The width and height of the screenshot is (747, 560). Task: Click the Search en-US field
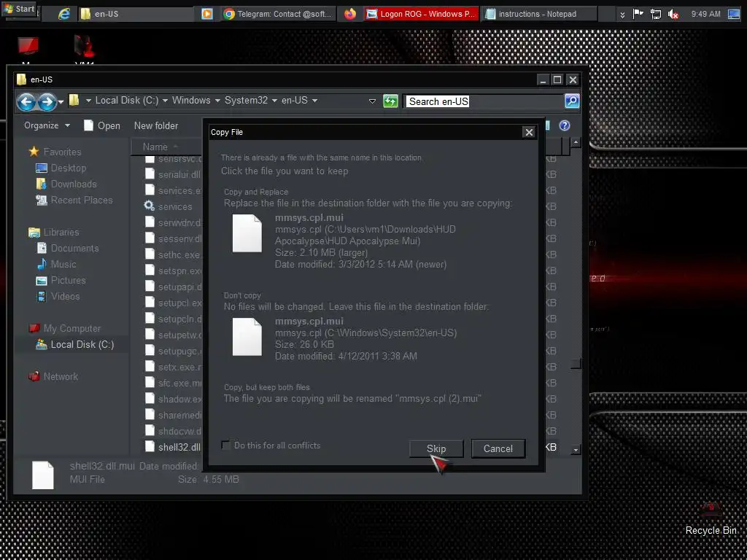(484, 101)
